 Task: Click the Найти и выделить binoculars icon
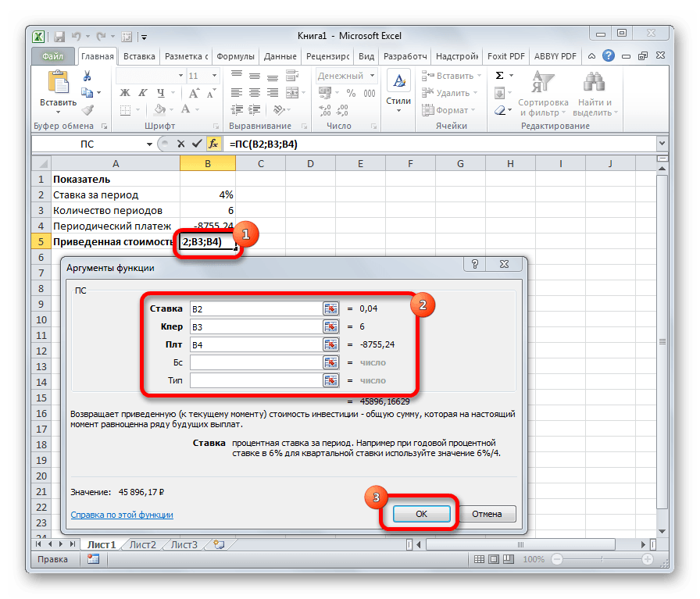(x=595, y=84)
